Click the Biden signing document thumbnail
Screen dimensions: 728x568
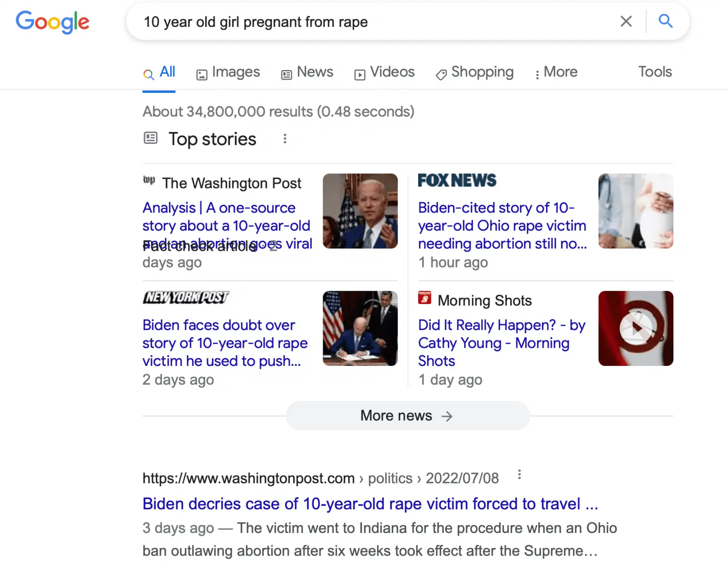coord(360,328)
